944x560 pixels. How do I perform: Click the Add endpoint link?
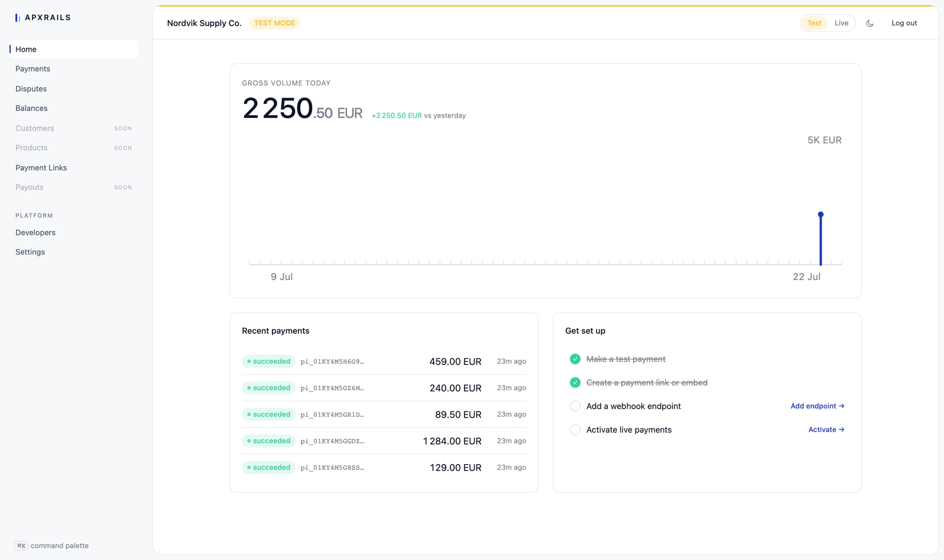pyautogui.click(x=817, y=406)
